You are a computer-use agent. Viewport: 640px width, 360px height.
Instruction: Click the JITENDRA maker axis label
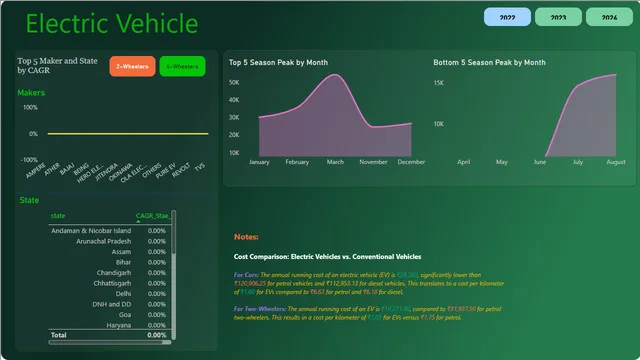click(x=107, y=171)
